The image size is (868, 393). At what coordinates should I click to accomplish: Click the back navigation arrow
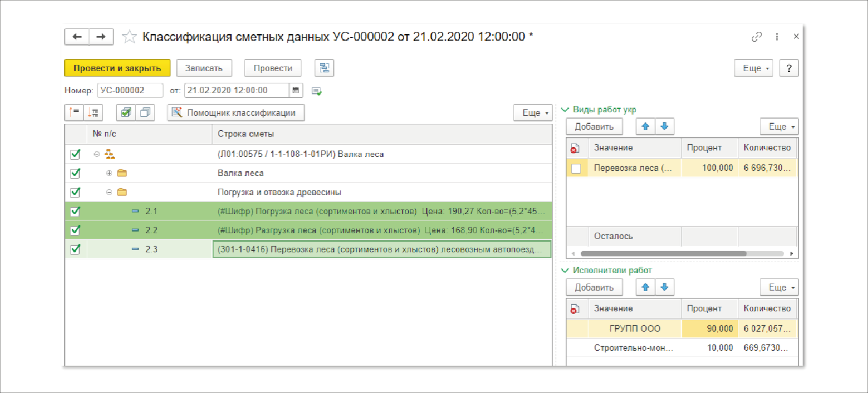pos(77,36)
